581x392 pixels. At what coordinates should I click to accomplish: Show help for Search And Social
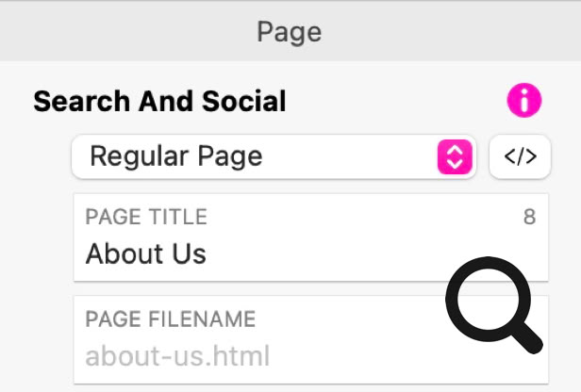tap(524, 100)
